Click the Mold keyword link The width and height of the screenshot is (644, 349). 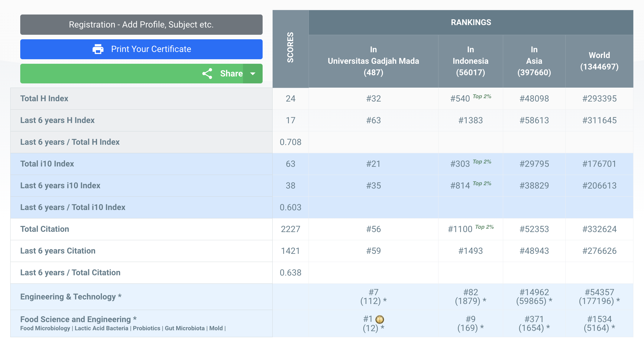pyautogui.click(x=216, y=328)
